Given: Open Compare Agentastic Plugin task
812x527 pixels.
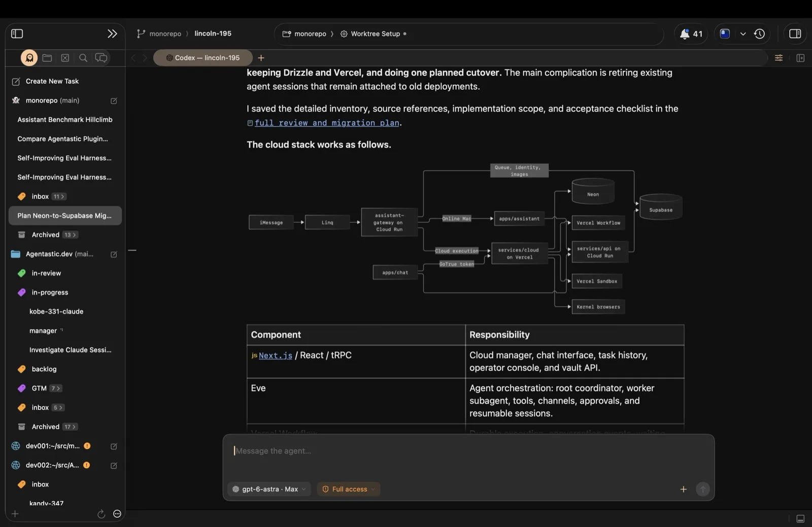Looking at the screenshot, I should (65, 139).
